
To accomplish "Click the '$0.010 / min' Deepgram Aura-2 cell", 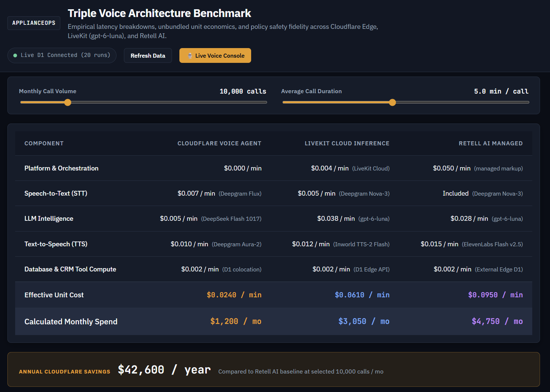I will (x=216, y=244).
